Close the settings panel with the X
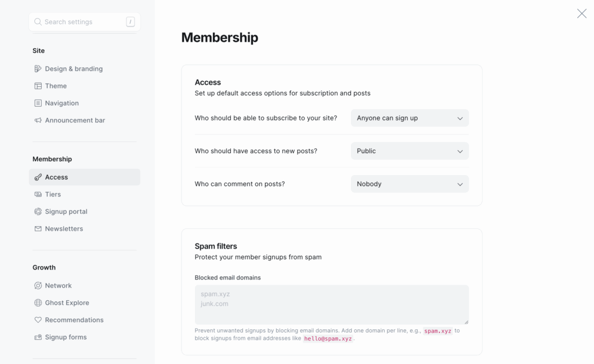This screenshot has height=364, width=594. click(x=582, y=13)
